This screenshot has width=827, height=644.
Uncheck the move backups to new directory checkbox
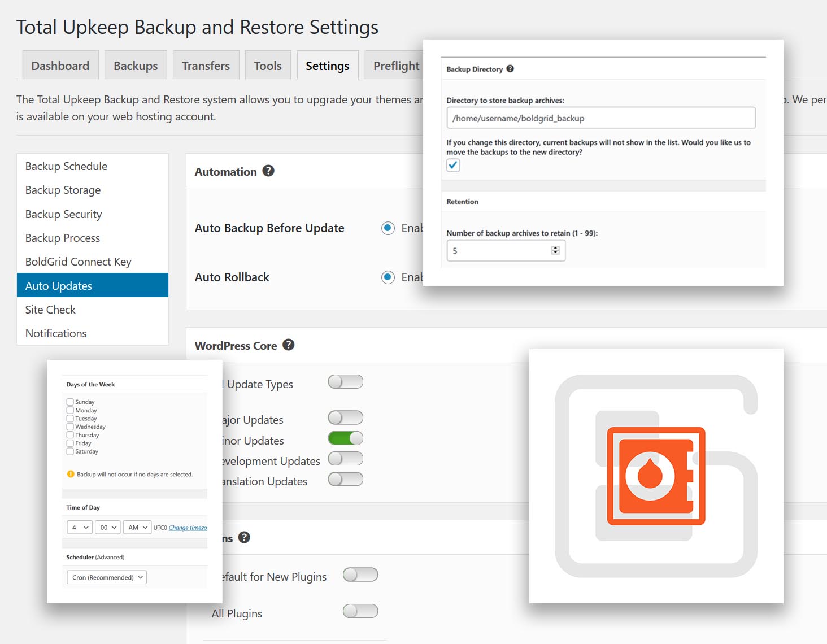453,165
